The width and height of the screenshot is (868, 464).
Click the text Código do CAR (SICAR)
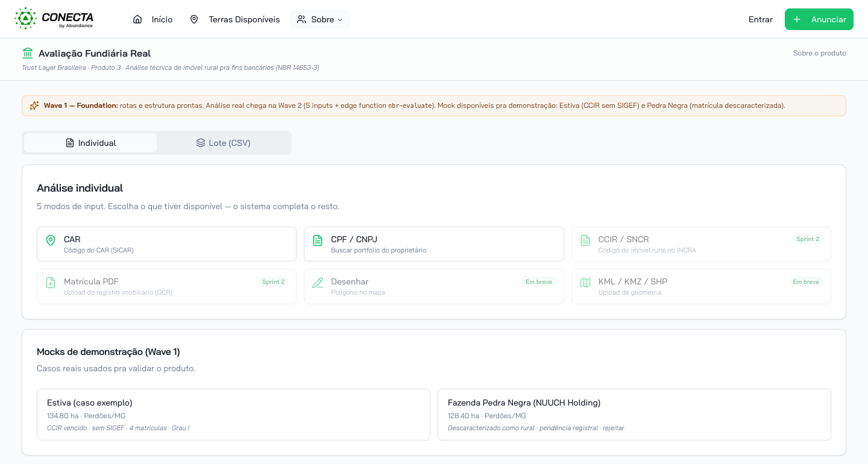point(99,250)
